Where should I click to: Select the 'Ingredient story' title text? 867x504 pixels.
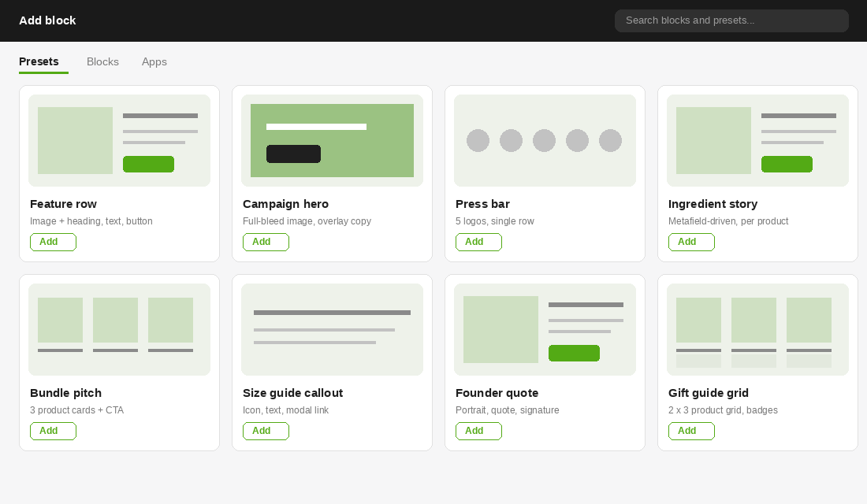point(713,204)
